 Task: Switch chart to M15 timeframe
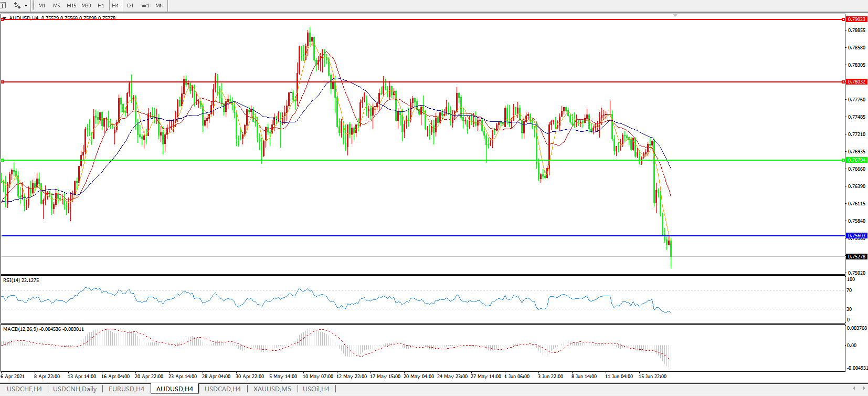tap(71, 6)
